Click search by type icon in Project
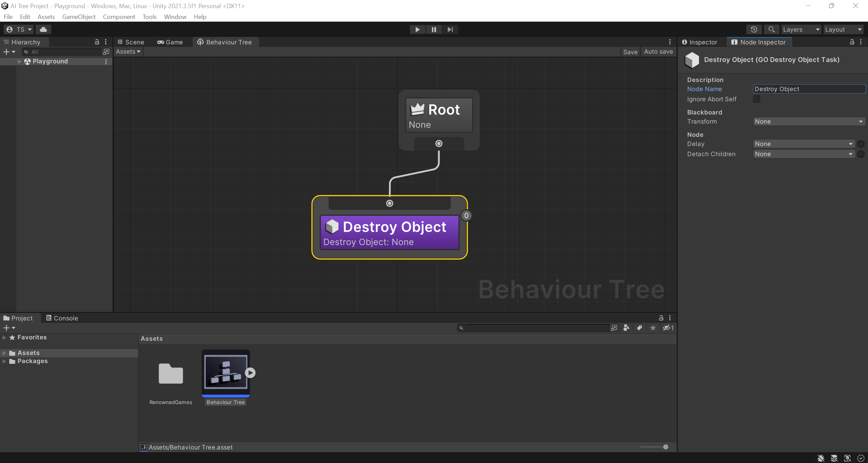Image resolution: width=868 pixels, height=463 pixels. [x=626, y=328]
